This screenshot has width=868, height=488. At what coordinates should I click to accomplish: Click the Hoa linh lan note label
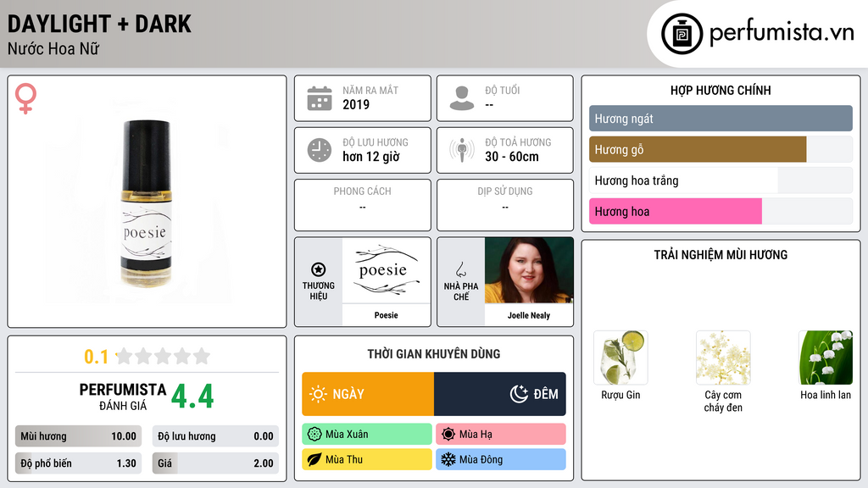click(826, 395)
